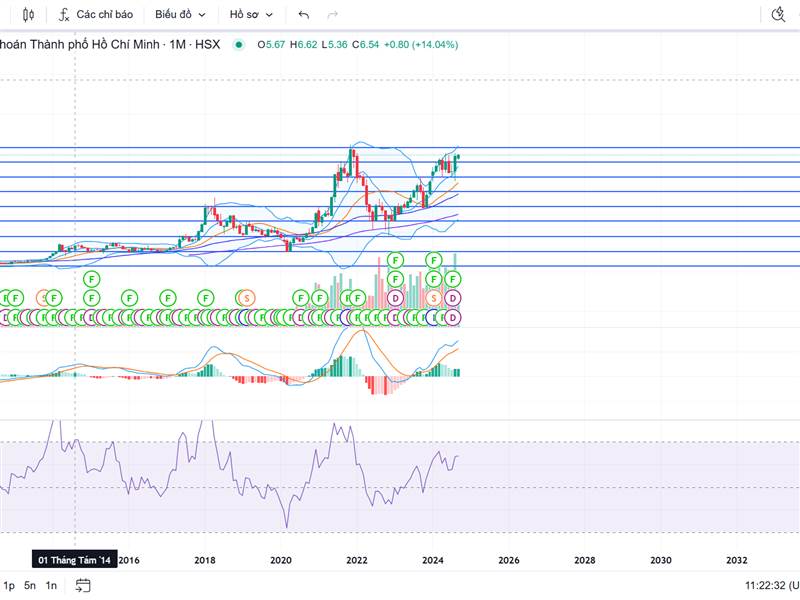Redo the undone chart action
This screenshot has height=600, width=800.
(x=333, y=15)
